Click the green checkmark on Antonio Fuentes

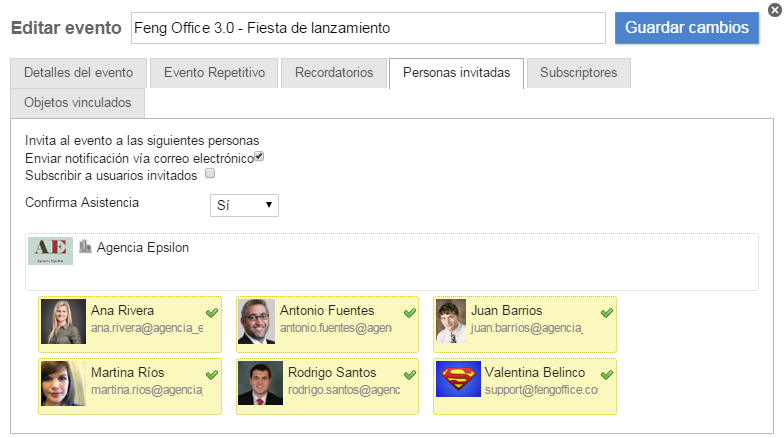[409, 313]
